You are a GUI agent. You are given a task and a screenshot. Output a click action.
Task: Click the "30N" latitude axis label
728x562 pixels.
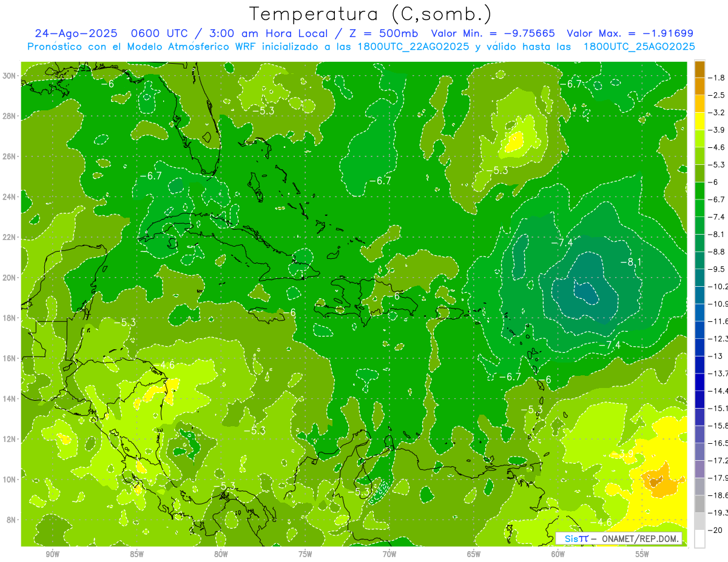pyautogui.click(x=10, y=76)
